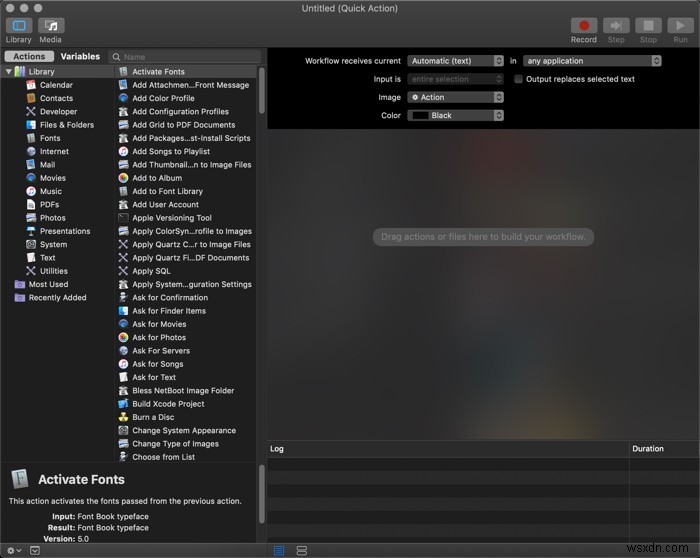Select the Apple Versioning Tool action
This screenshot has width=700, height=558.
coord(186,218)
